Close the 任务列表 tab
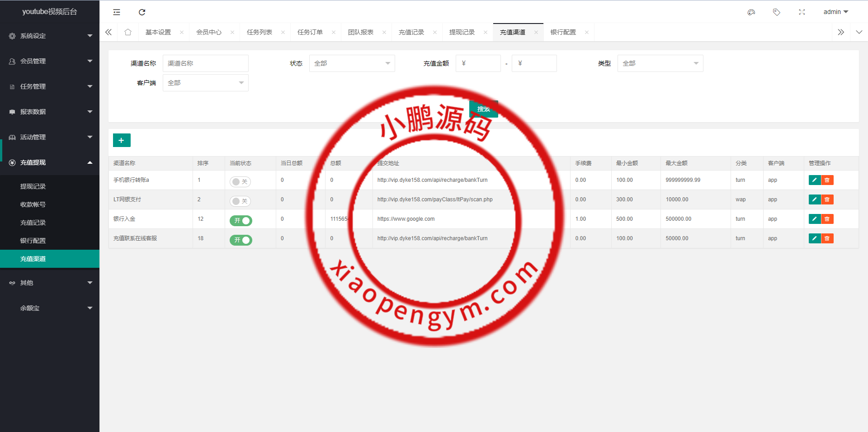 coord(283,32)
